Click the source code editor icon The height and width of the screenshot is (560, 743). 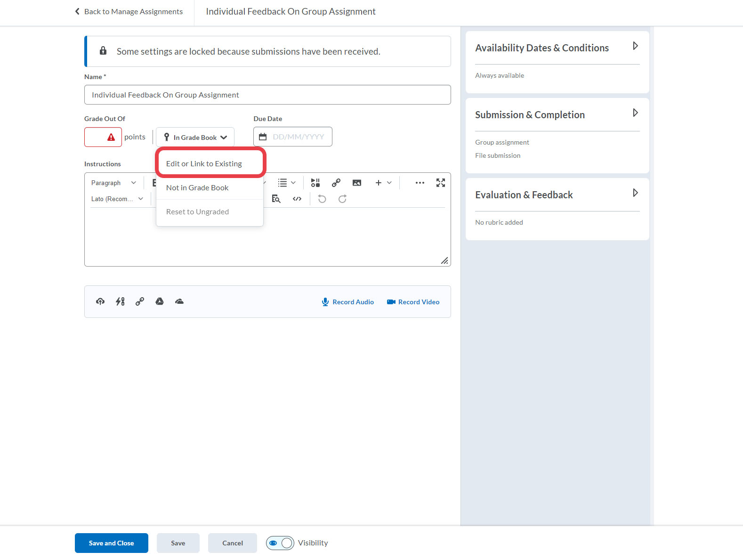tap(297, 199)
